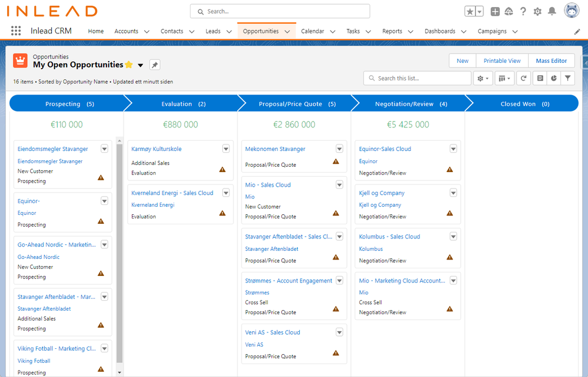This screenshot has width=588, height=377.
Task: Open the Setup gear icon in header
Action: coord(537,12)
